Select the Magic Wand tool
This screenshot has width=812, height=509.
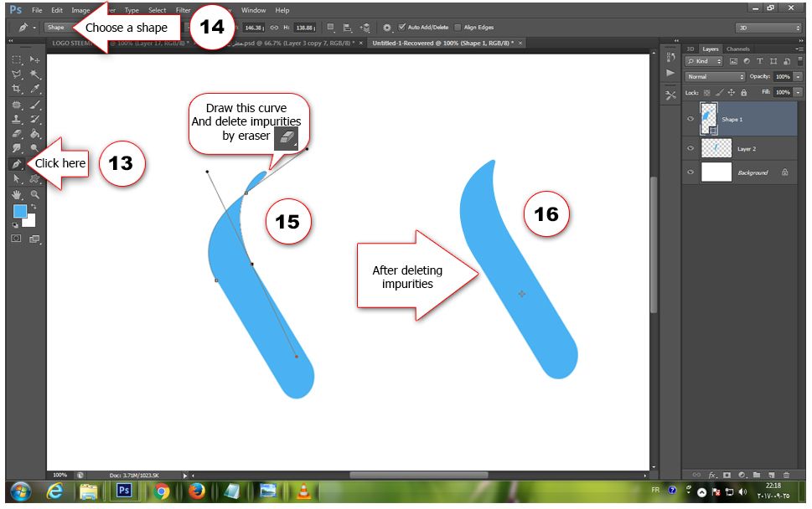pos(34,75)
